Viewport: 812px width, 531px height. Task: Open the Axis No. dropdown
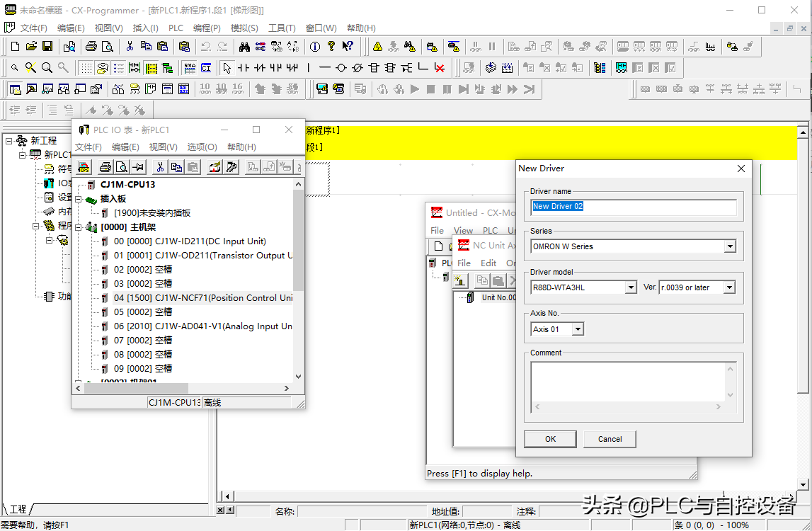[578, 329]
